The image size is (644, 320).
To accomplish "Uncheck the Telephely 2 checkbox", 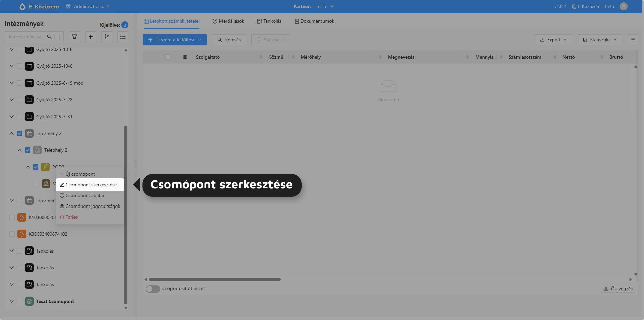I will click(x=28, y=150).
